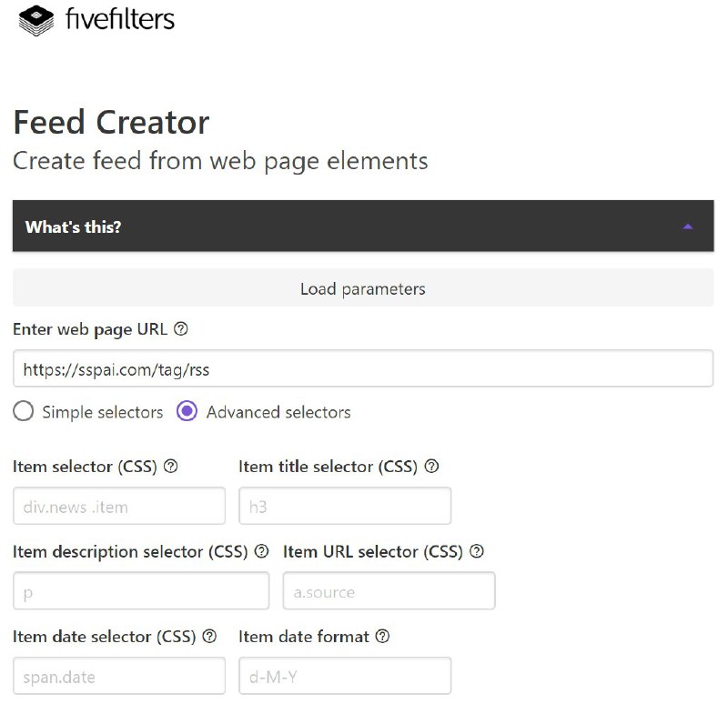Click the Item title selector field

click(346, 506)
